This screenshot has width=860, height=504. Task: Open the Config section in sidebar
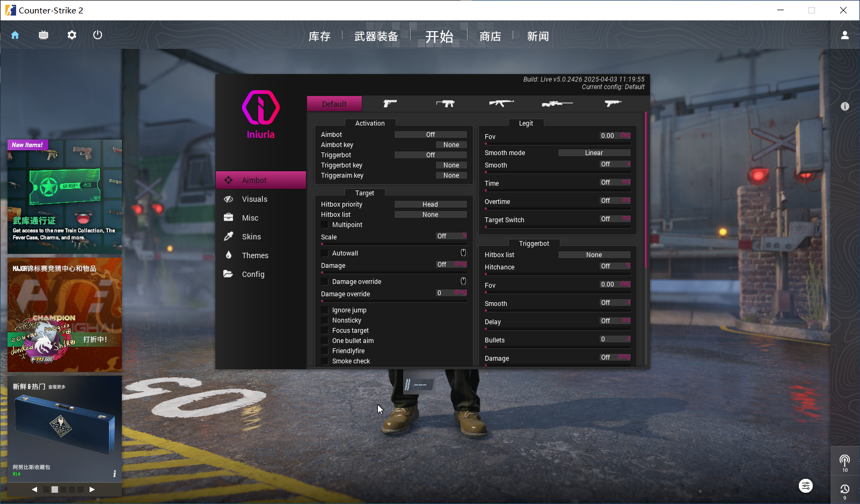(253, 274)
